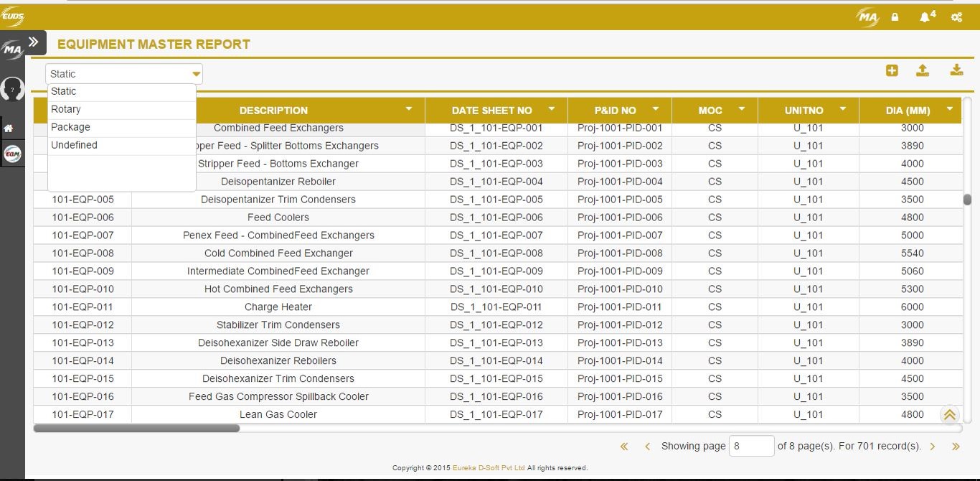Image resolution: width=980 pixels, height=481 pixels.
Task: Open the DIA (MM) column filter arrow
Action: point(950,109)
